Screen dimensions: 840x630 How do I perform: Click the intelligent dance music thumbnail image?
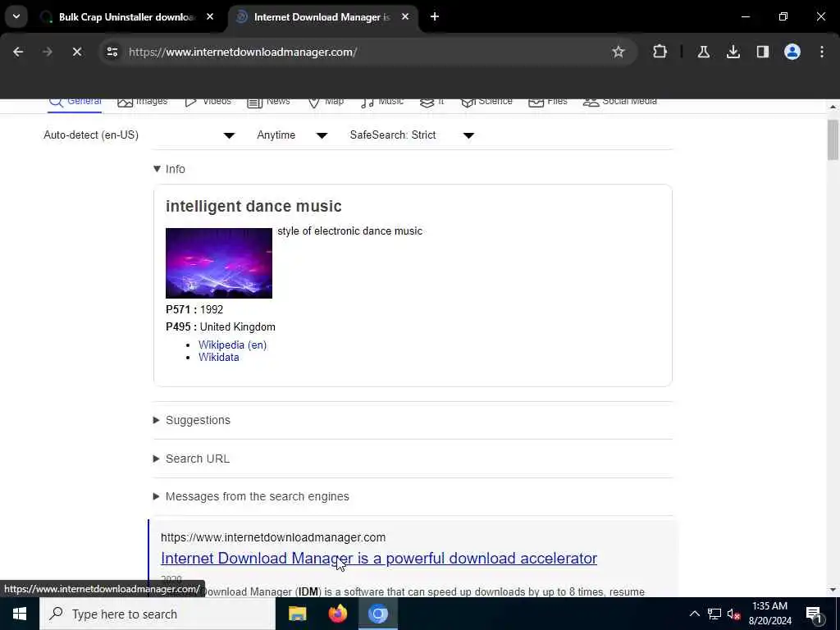(218, 263)
